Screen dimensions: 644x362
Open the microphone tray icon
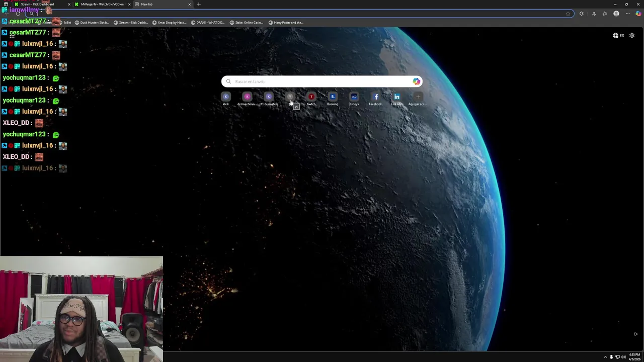click(x=611, y=357)
